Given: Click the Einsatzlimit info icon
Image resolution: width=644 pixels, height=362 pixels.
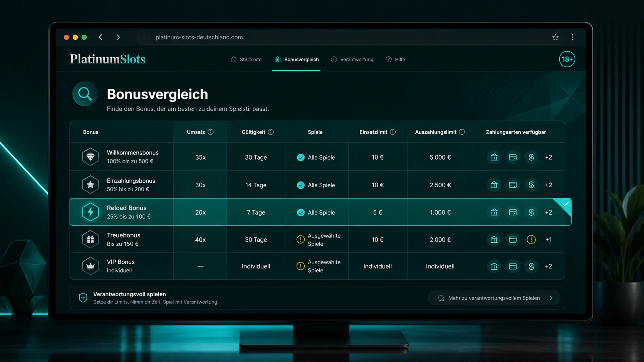Looking at the screenshot, I should point(393,132).
